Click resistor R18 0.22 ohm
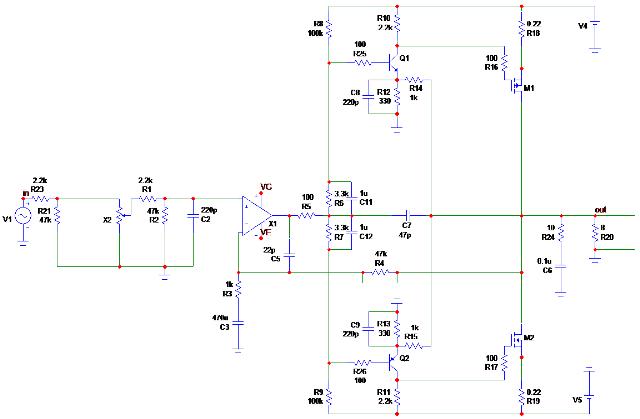640x419 pixels. (x=521, y=29)
